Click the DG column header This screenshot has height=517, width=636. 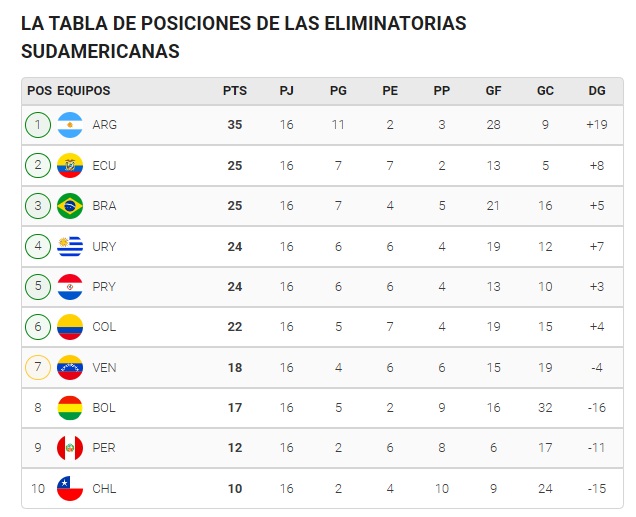[x=597, y=90]
